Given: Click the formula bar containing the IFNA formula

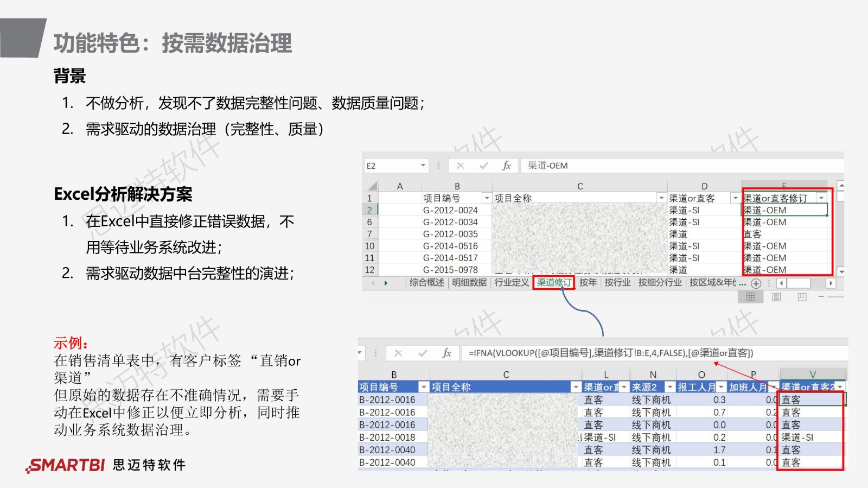Looking at the screenshot, I should click(651, 353).
